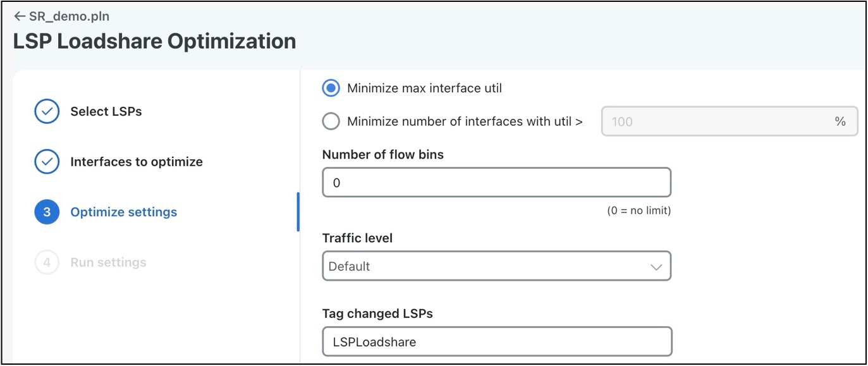Click the checkmark circle for Select LSPs
The width and height of the screenshot is (868, 366).
click(x=47, y=111)
